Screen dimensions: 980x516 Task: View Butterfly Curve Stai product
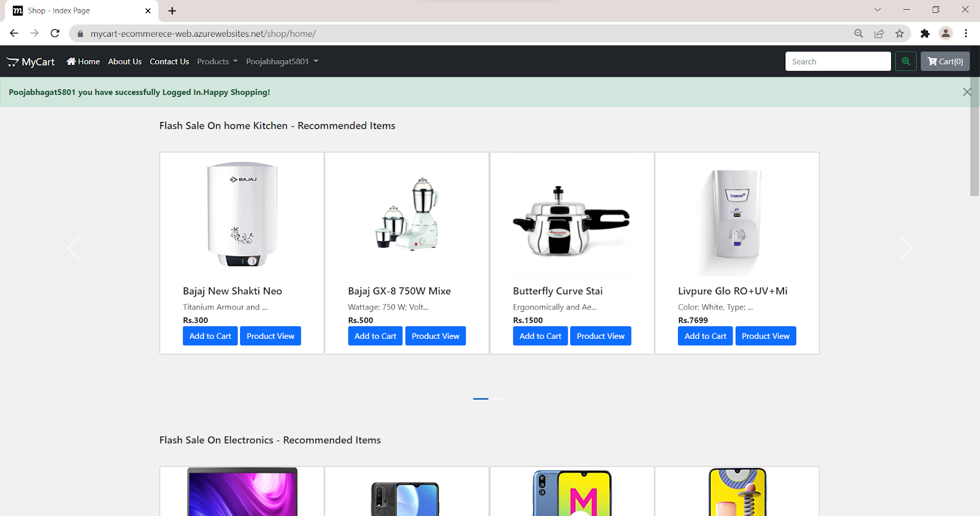point(600,336)
